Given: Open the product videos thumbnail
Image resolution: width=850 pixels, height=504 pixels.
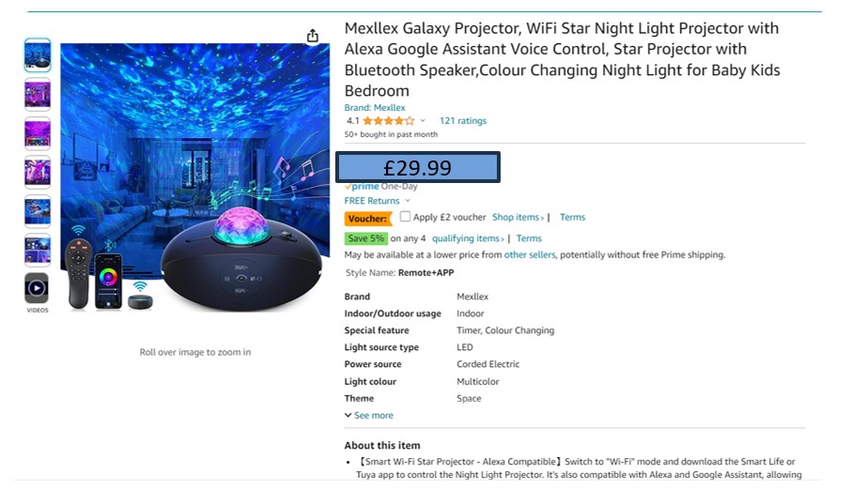Looking at the screenshot, I should tap(37, 288).
